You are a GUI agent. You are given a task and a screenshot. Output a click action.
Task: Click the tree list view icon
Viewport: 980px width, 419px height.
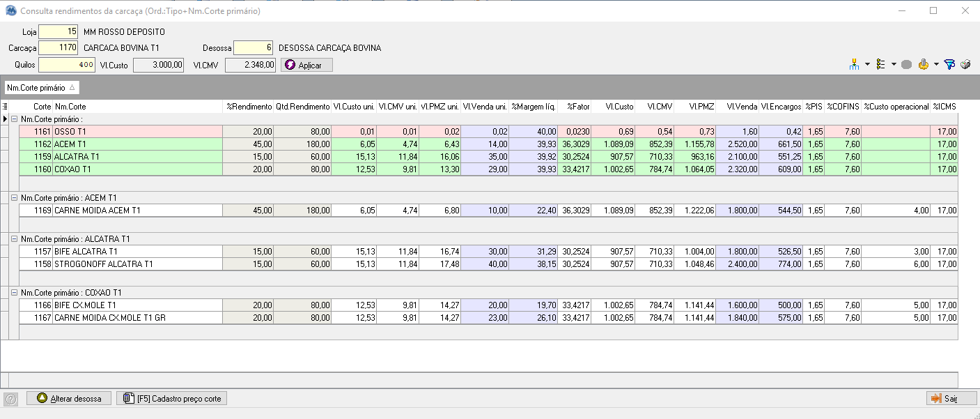pyautogui.click(x=880, y=64)
